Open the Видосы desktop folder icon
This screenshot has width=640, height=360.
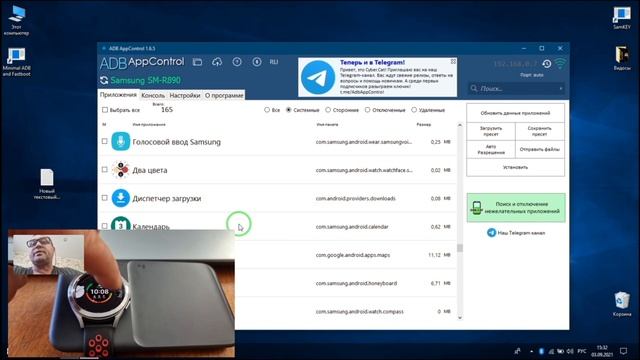click(622, 58)
